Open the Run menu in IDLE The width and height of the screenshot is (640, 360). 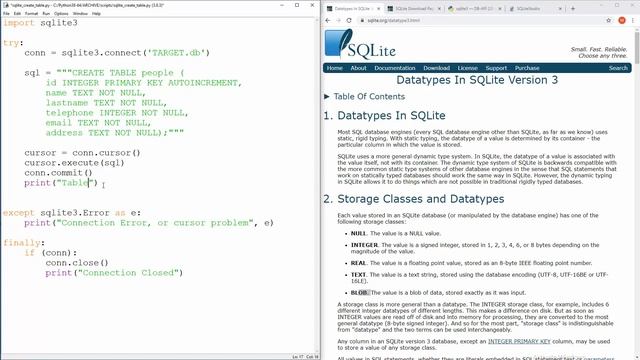(x=46, y=13)
